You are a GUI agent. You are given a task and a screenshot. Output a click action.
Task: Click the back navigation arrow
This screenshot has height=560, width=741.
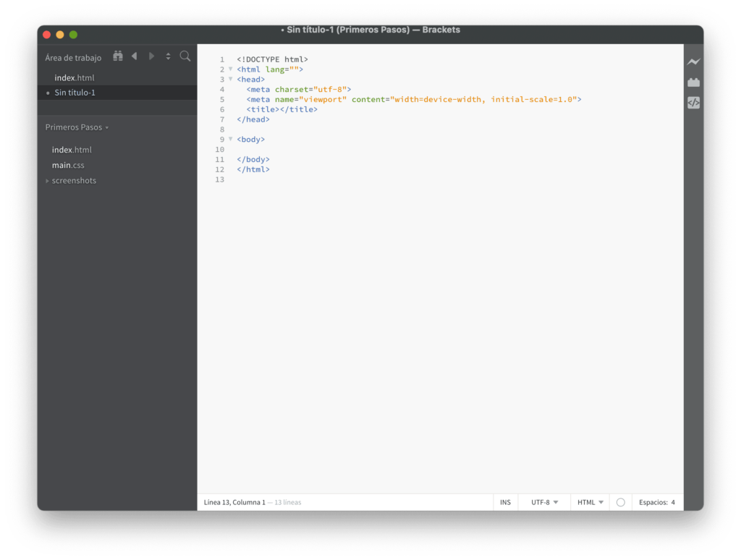click(134, 56)
